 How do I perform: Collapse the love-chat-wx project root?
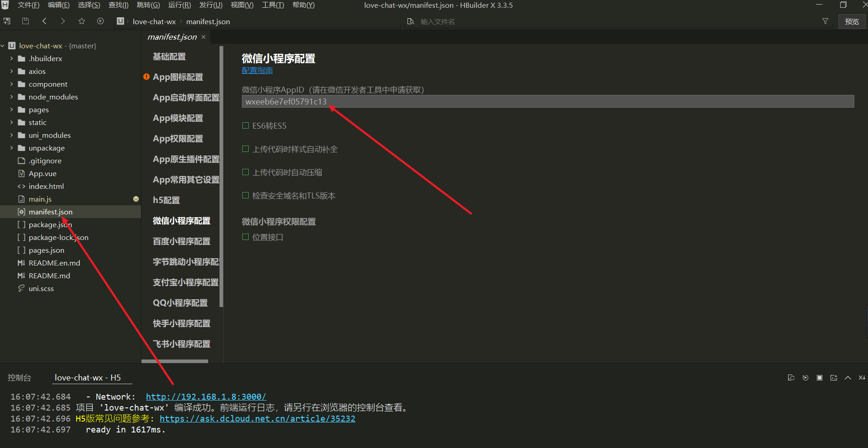3,46
